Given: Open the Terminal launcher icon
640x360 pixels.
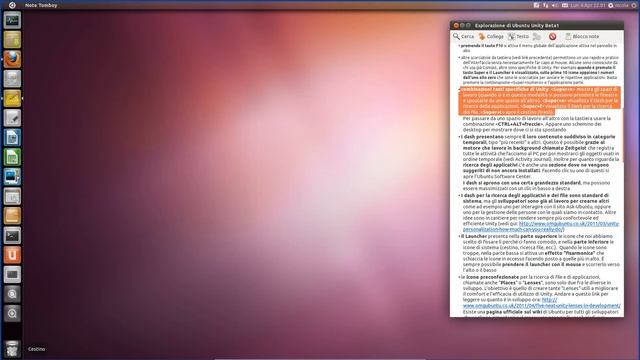Looking at the screenshot, I should pos(12,236).
